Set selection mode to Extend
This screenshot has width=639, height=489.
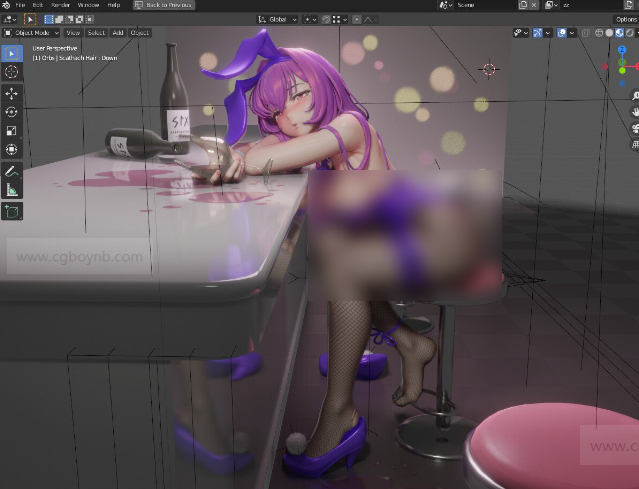[59, 19]
